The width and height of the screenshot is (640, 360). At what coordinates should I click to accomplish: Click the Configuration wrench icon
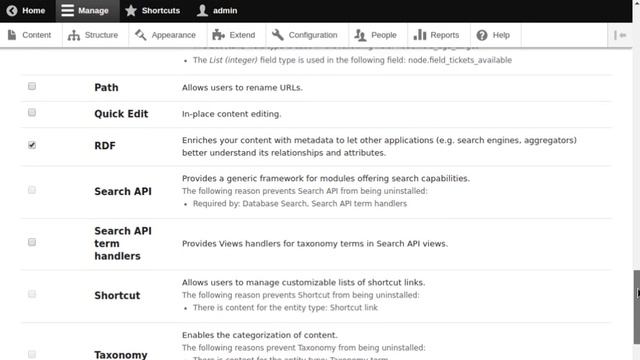(x=278, y=35)
